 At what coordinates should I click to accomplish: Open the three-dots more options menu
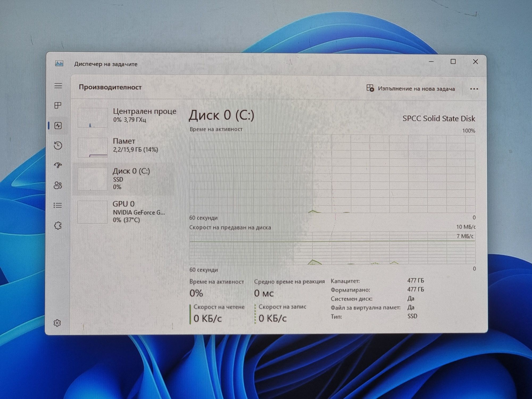click(474, 89)
